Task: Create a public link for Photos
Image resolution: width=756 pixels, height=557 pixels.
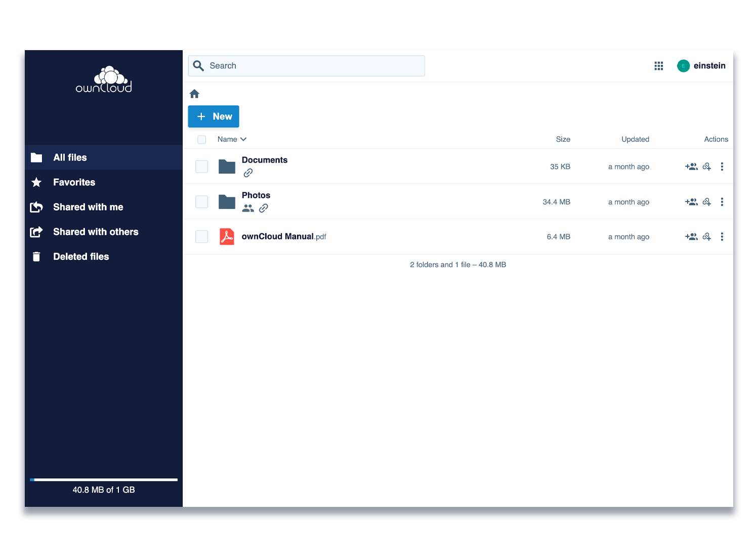Action: coord(707,202)
